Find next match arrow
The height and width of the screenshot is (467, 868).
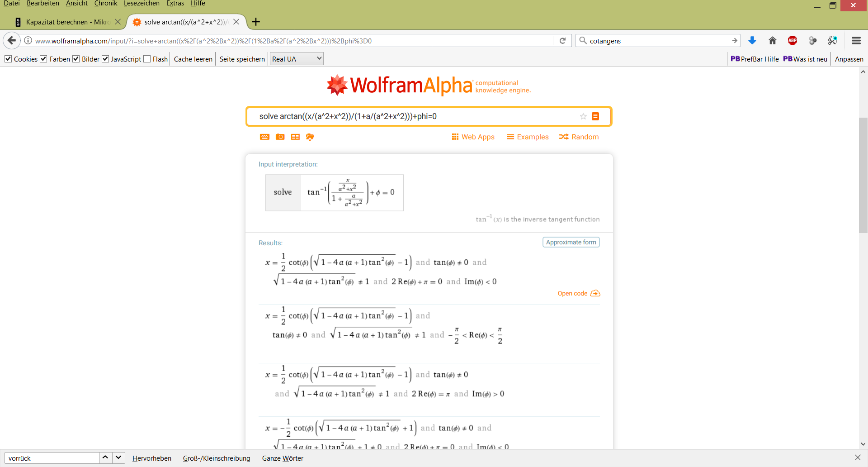click(x=118, y=457)
